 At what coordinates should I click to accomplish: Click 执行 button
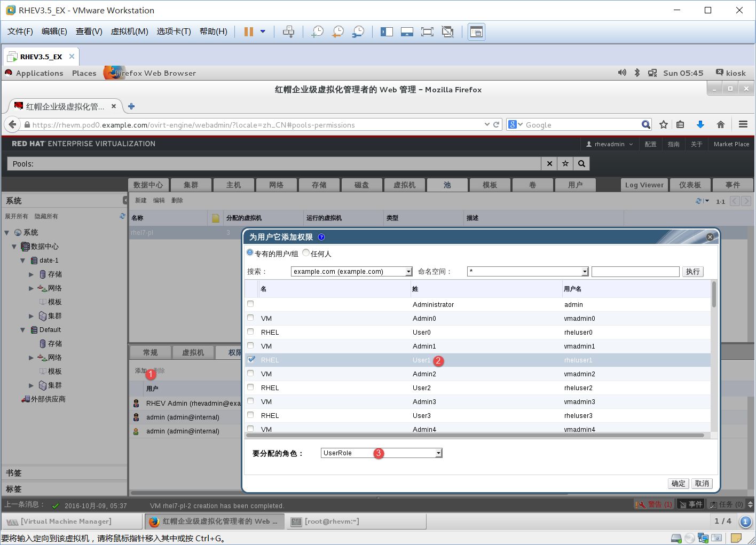click(x=693, y=271)
